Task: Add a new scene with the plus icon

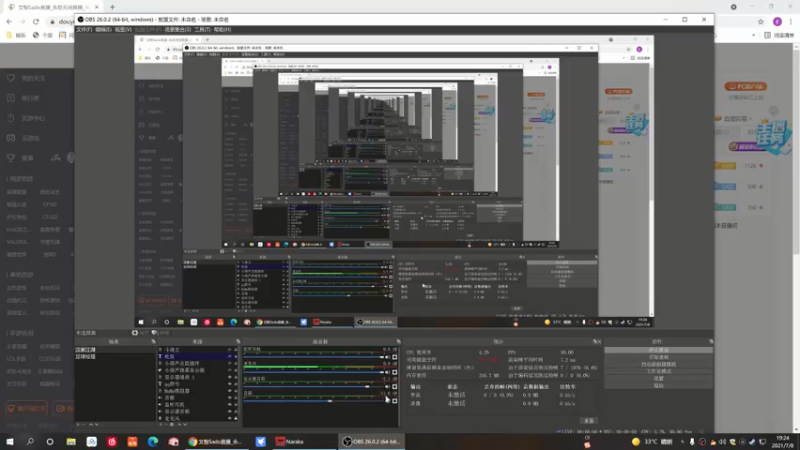Action: coord(78,424)
